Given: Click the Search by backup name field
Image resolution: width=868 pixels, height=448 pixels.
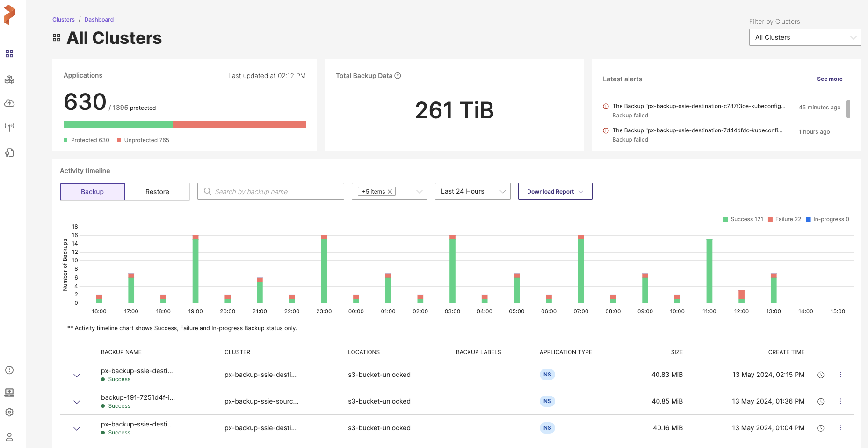Looking at the screenshot, I should 276,192.
